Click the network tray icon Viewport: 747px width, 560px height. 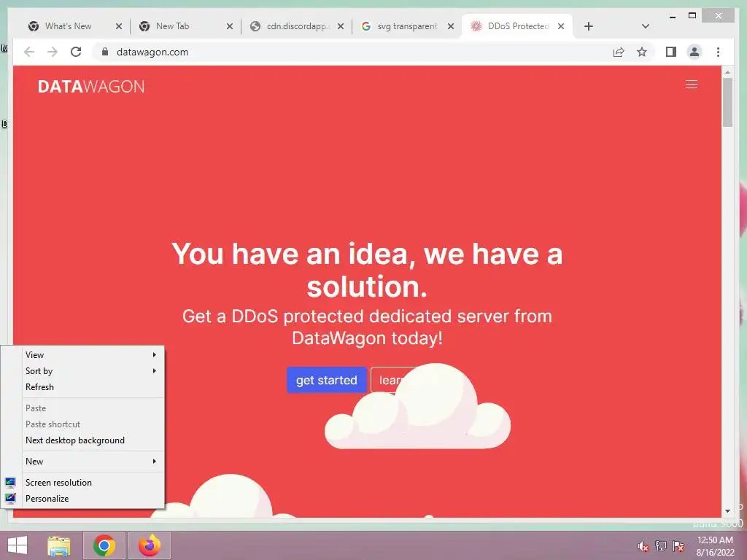coord(661,546)
